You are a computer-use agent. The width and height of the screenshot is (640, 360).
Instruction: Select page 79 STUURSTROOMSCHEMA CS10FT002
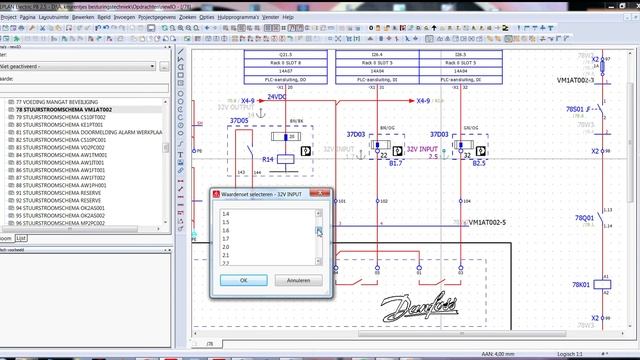pyautogui.click(x=60, y=117)
